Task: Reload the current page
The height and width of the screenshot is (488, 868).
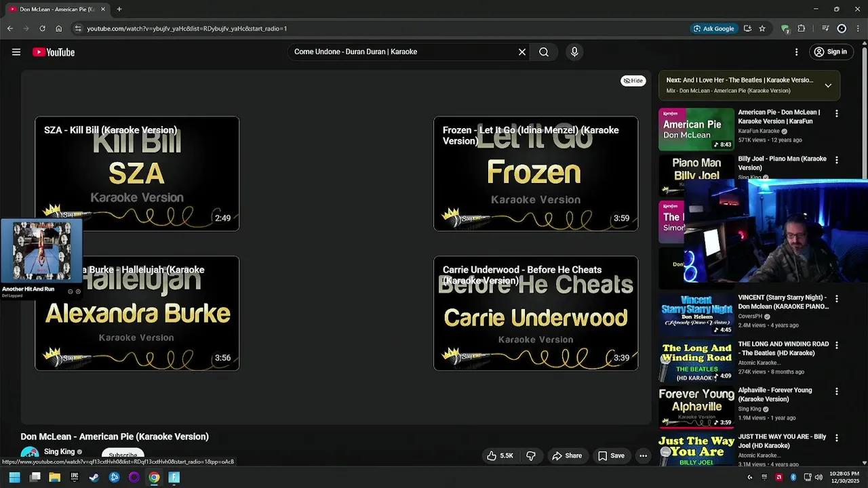Action: tap(42, 28)
